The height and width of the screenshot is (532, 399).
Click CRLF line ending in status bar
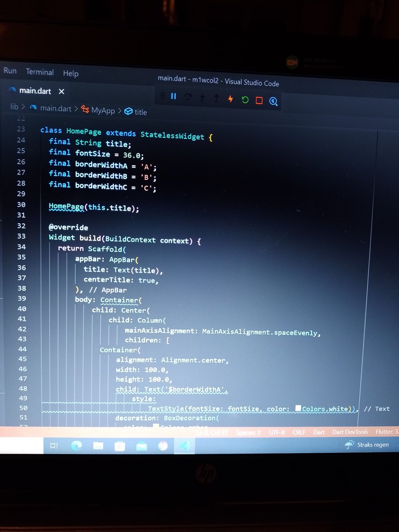point(300,432)
